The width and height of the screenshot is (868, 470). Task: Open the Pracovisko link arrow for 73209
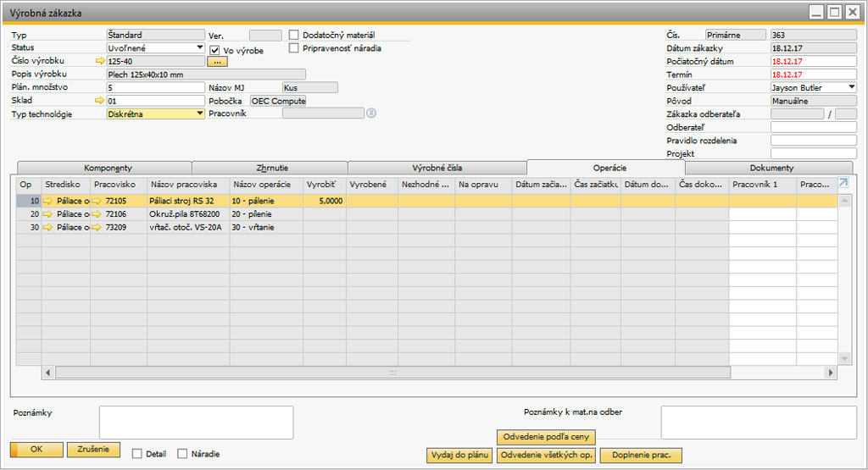coord(97,228)
